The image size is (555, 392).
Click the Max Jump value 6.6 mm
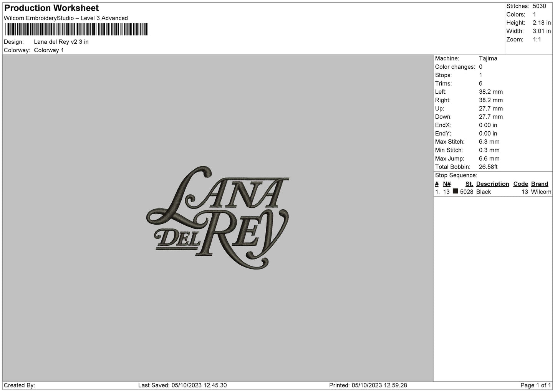[489, 159]
